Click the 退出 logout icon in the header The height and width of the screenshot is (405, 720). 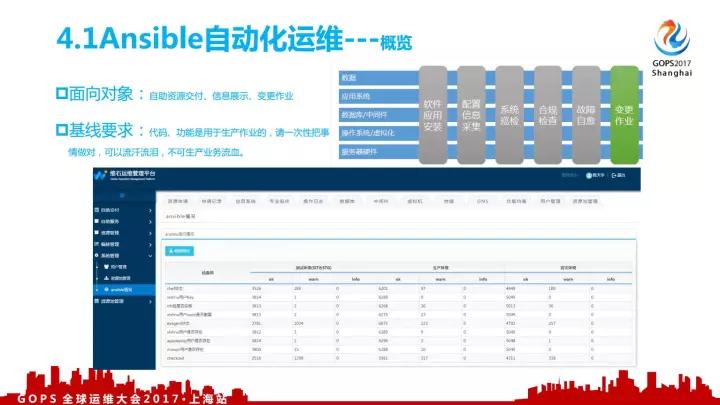614,175
